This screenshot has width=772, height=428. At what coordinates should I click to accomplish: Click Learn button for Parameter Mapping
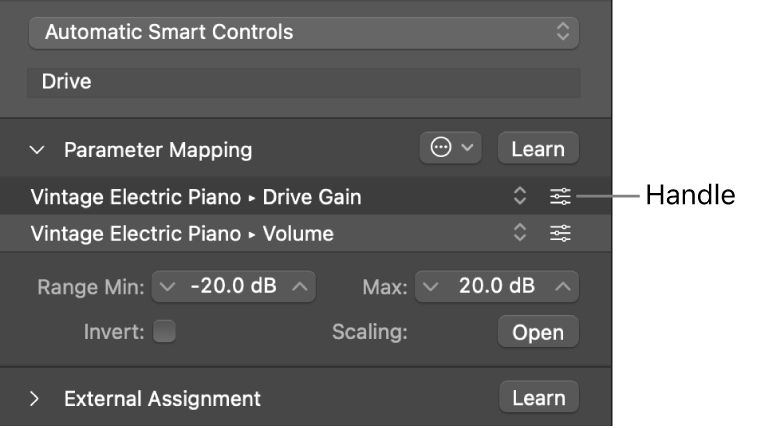click(x=538, y=148)
